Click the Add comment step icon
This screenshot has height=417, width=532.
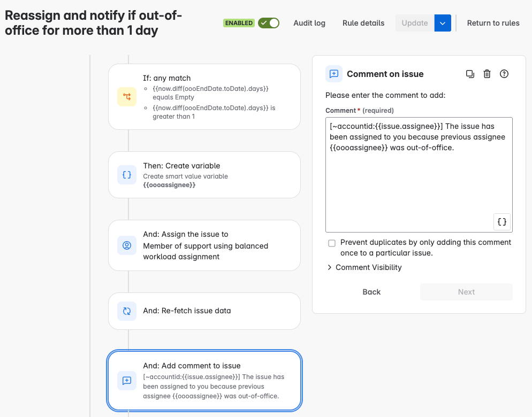(127, 381)
